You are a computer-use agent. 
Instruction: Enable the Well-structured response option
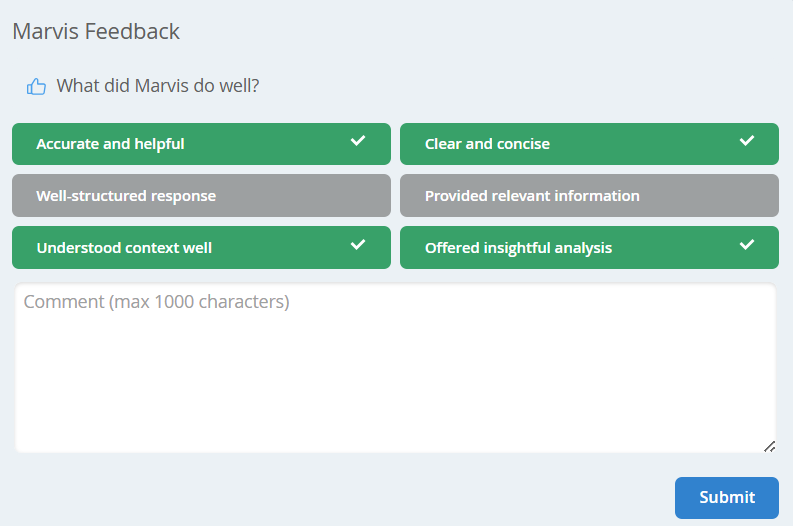(x=200, y=196)
